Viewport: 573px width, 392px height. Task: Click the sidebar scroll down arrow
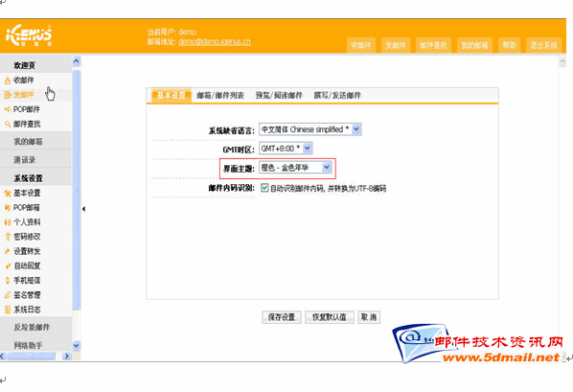pos(76,346)
